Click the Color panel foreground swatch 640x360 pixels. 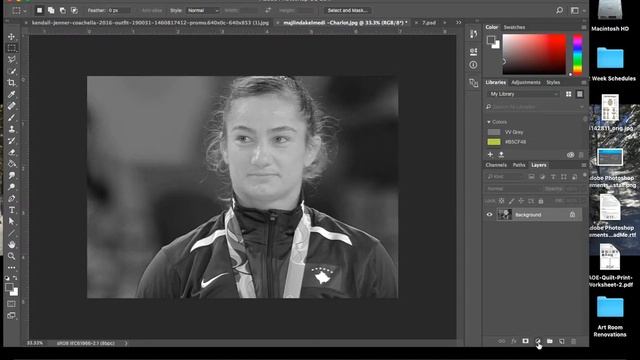click(x=491, y=40)
